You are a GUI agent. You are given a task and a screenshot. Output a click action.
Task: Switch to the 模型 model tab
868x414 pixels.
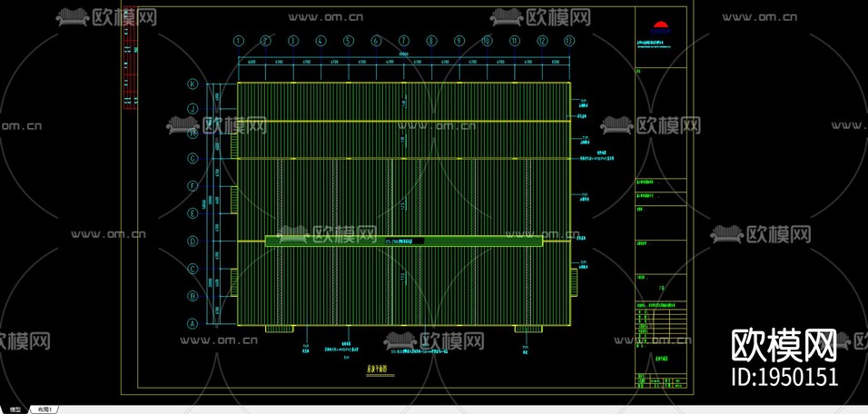pos(15,409)
